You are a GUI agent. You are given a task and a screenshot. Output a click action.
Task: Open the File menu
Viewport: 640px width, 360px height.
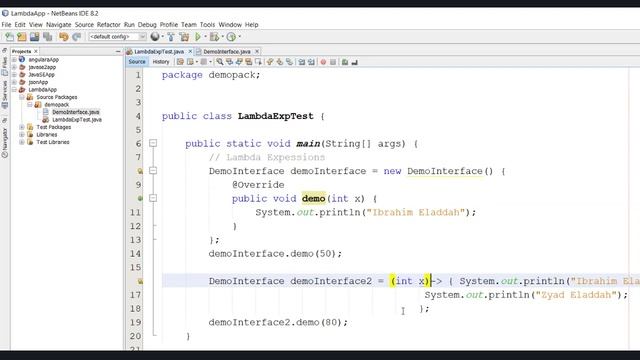tap(7, 24)
